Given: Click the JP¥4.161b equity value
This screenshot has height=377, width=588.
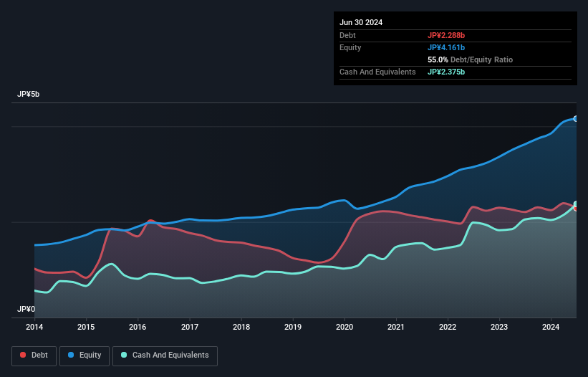Looking at the screenshot, I should (x=446, y=47).
